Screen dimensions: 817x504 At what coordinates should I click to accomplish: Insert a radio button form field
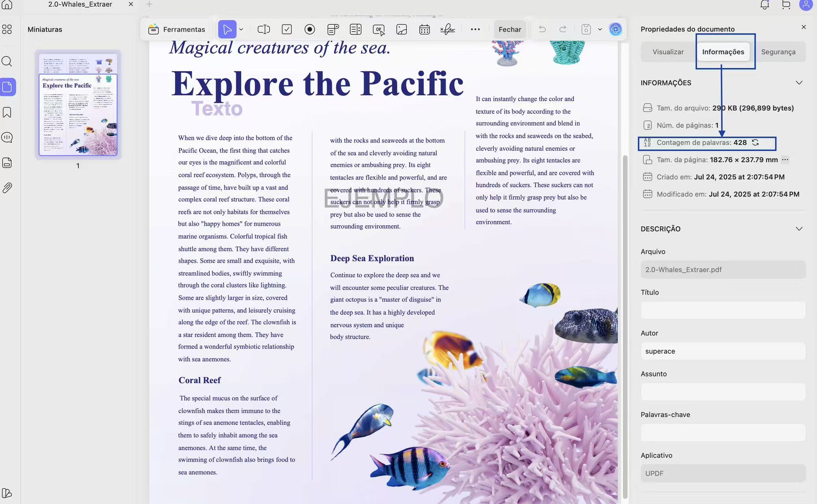(309, 30)
